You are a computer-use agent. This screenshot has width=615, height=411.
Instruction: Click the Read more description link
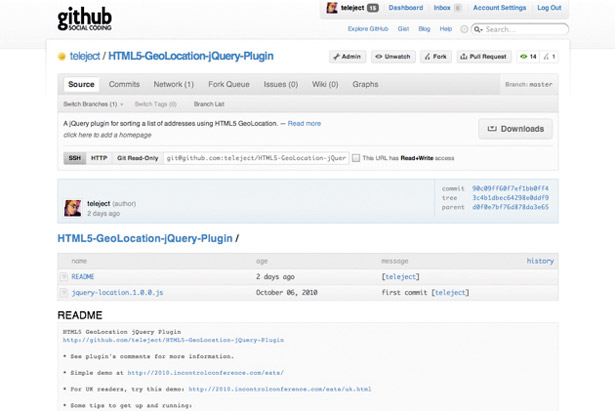pos(304,124)
